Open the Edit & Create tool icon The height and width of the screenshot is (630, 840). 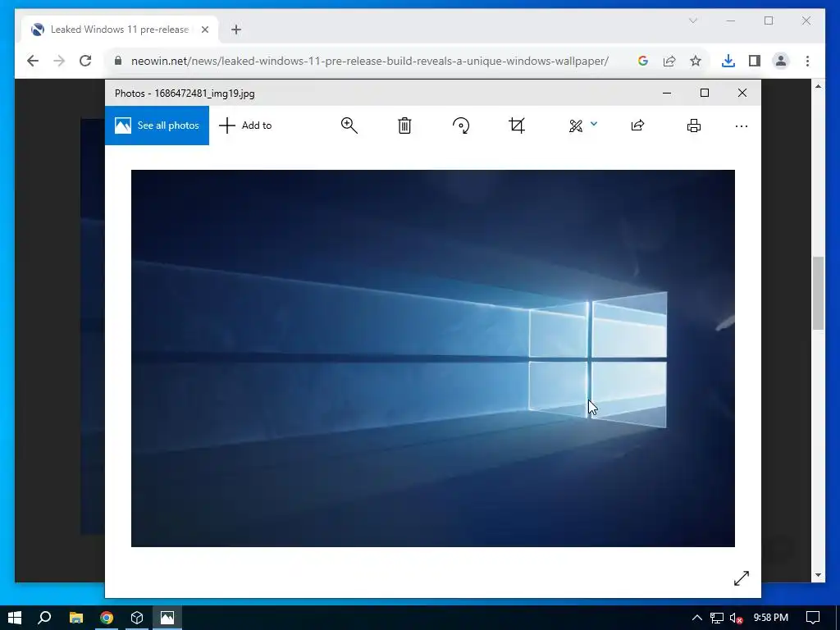(x=575, y=126)
